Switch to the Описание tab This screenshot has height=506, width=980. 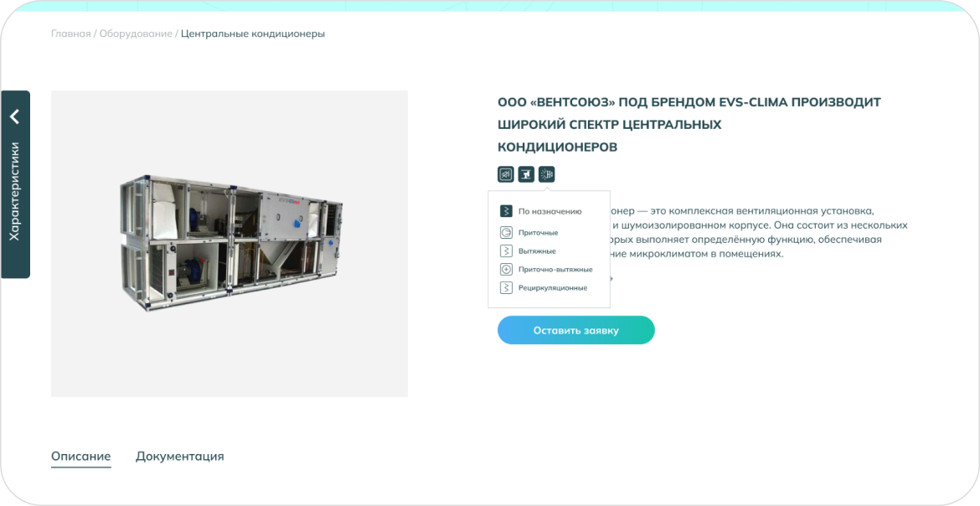[80, 457]
